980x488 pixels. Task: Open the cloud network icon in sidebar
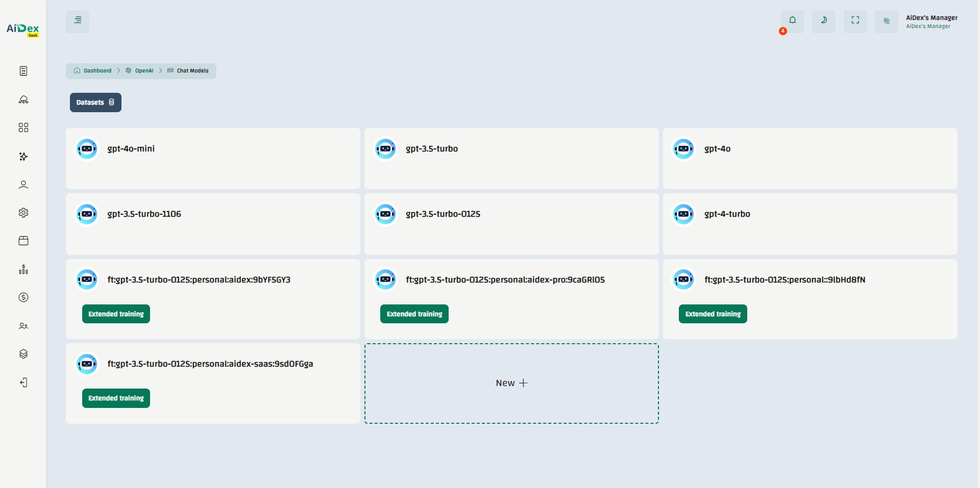(23, 99)
